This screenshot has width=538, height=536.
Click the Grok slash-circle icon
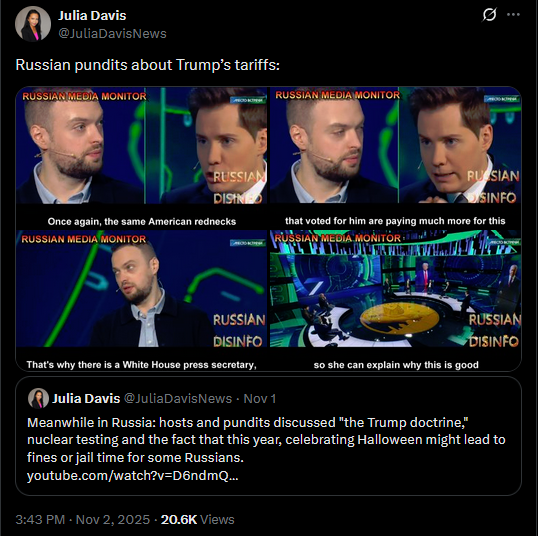click(x=489, y=15)
